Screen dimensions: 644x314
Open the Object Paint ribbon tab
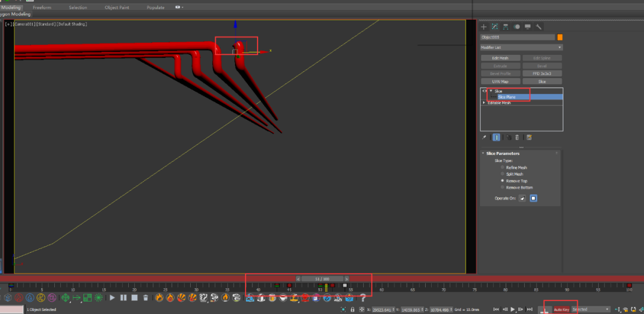pos(117,7)
